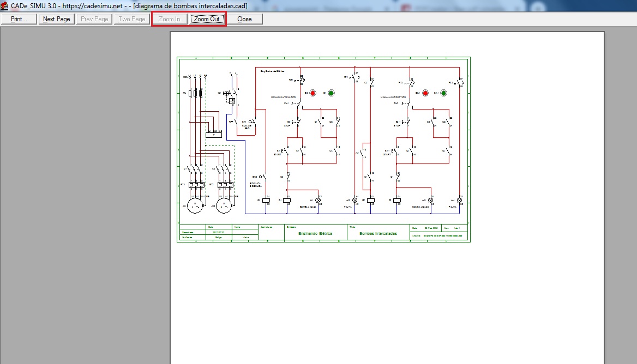Click the leftmost green indicator lamp
637x364 pixels.
pos(331,93)
